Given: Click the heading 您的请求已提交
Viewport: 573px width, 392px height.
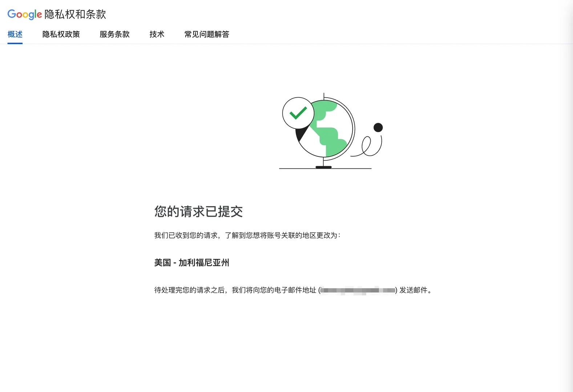Looking at the screenshot, I should click(198, 212).
